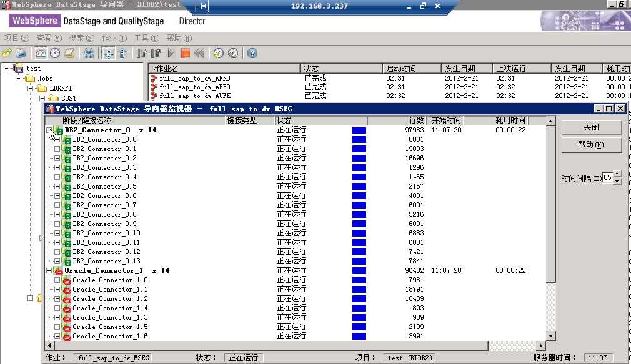Select job full_sap_to_dw_AUFK in list
631x364 pixels.
pyautogui.click(x=195, y=96)
